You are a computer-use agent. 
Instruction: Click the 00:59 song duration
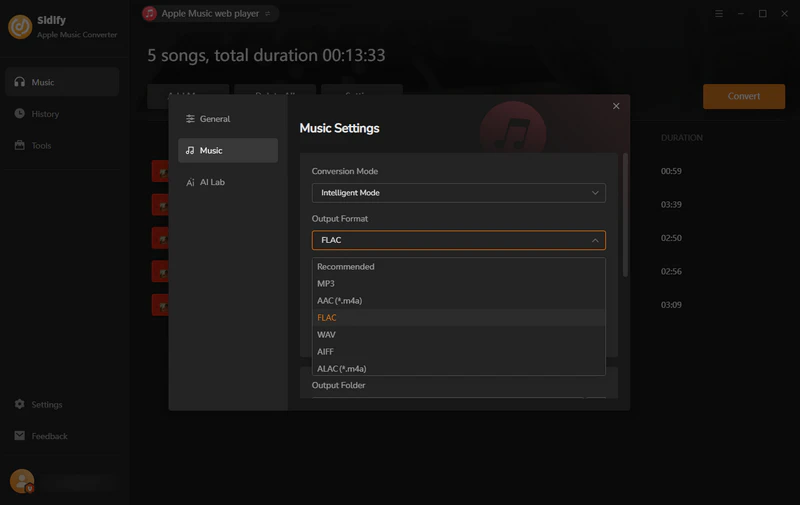671,171
